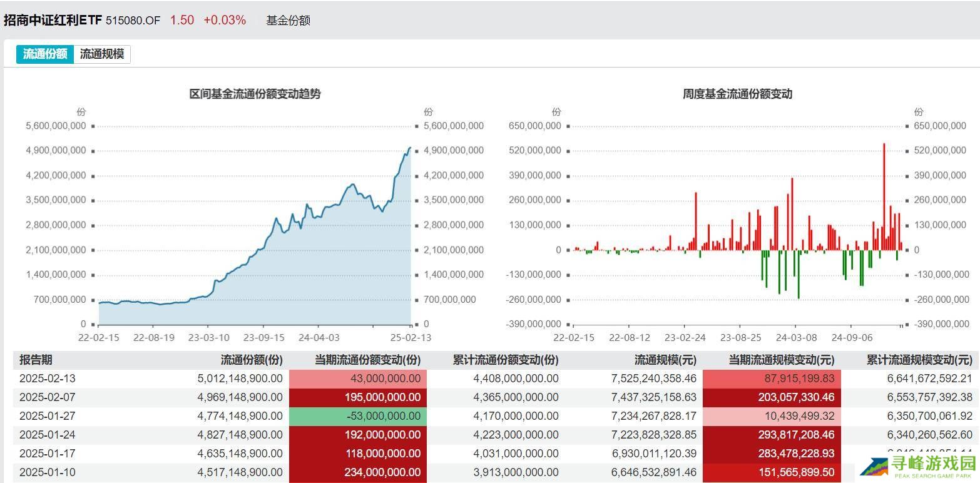Select the 报告期 column header
The width and height of the screenshot is (980, 483).
click(x=36, y=360)
